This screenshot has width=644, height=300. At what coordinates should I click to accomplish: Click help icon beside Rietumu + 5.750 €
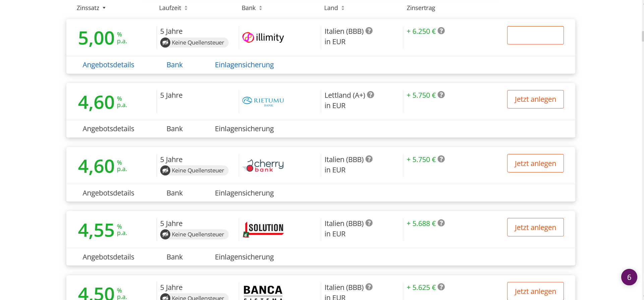tap(441, 95)
